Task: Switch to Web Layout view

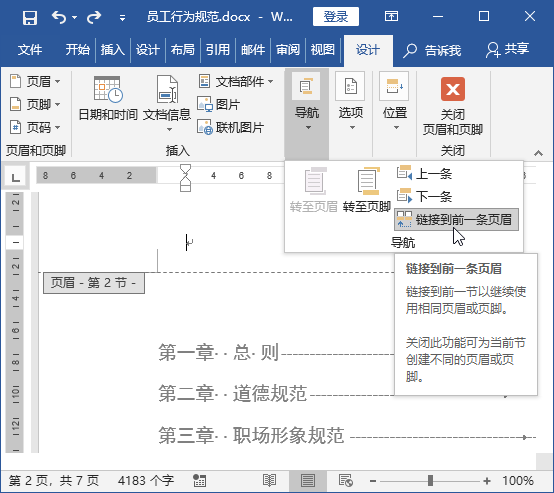Action: 345,481
